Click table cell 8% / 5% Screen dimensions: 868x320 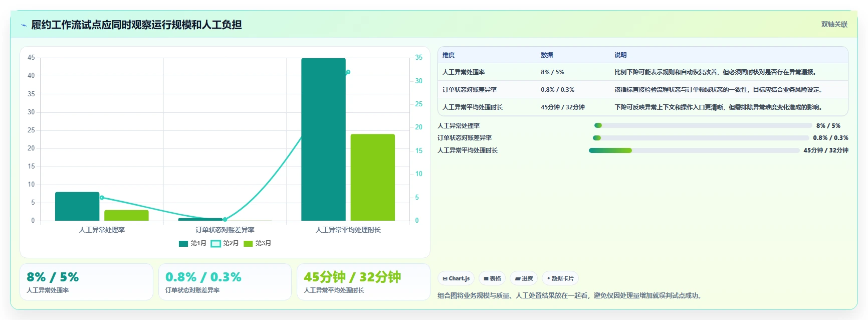pos(552,72)
